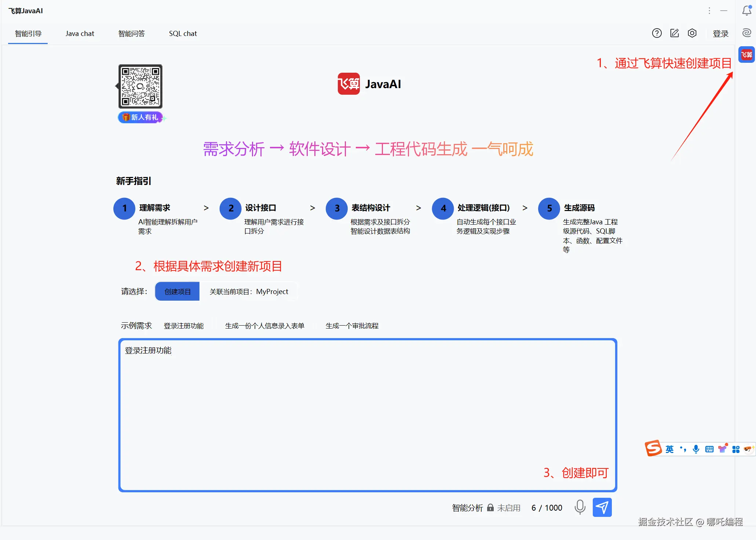Switch to the Java chat tab
Image resolution: width=756 pixels, height=540 pixels.
pyautogui.click(x=80, y=34)
